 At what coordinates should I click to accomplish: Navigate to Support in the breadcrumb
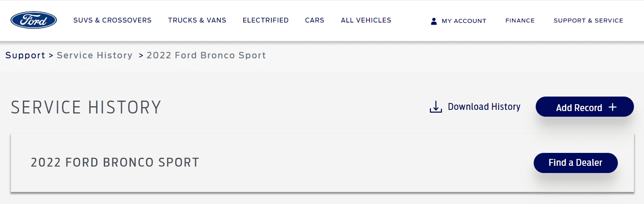point(25,55)
